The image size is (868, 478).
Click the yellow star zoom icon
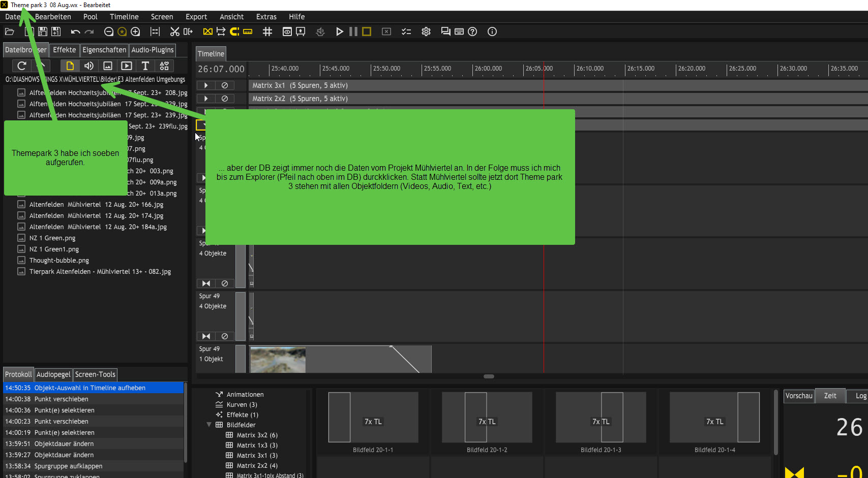(122, 31)
